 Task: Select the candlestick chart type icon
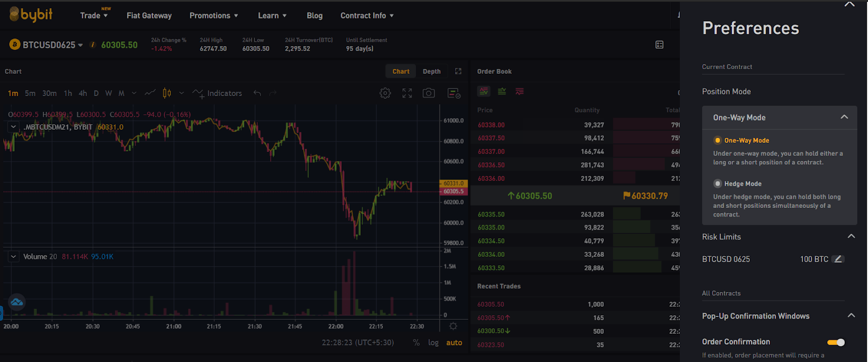[x=167, y=93]
